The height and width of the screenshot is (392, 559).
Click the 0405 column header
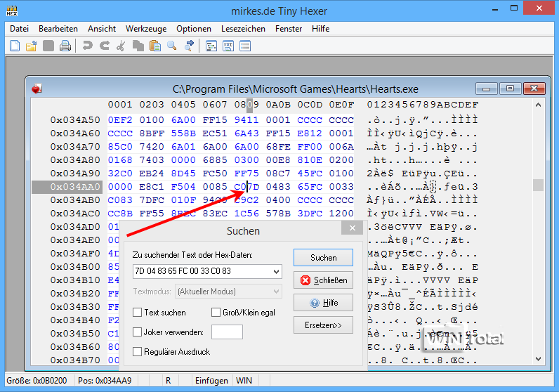(183, 105)
